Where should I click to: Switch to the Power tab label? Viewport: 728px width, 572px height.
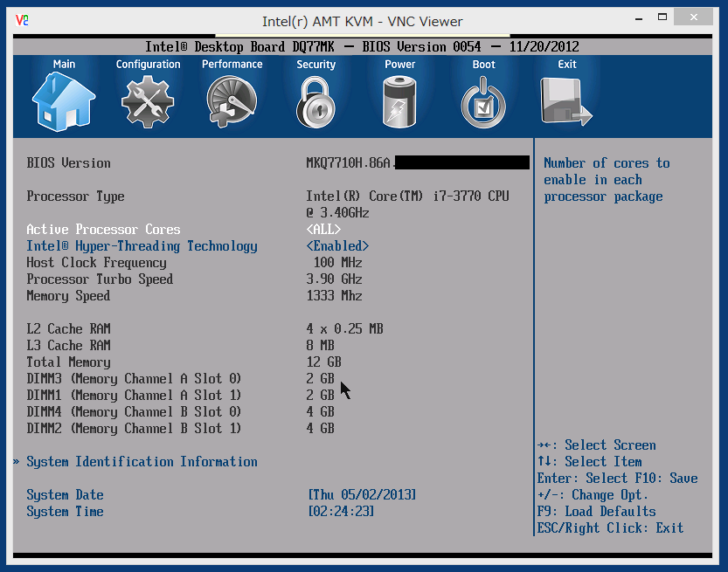click(399, 64)
